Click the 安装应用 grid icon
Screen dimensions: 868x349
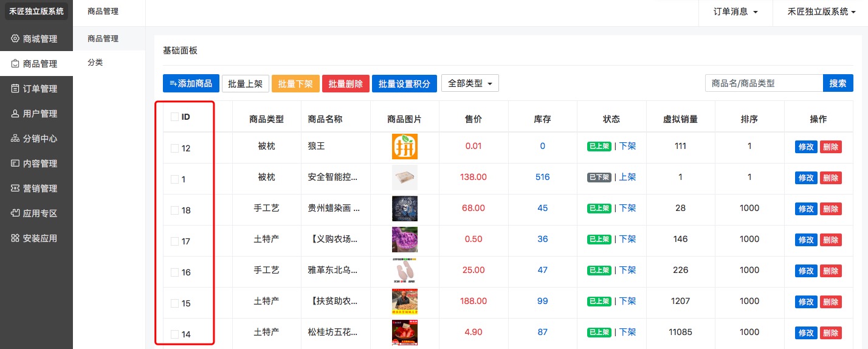15,238
